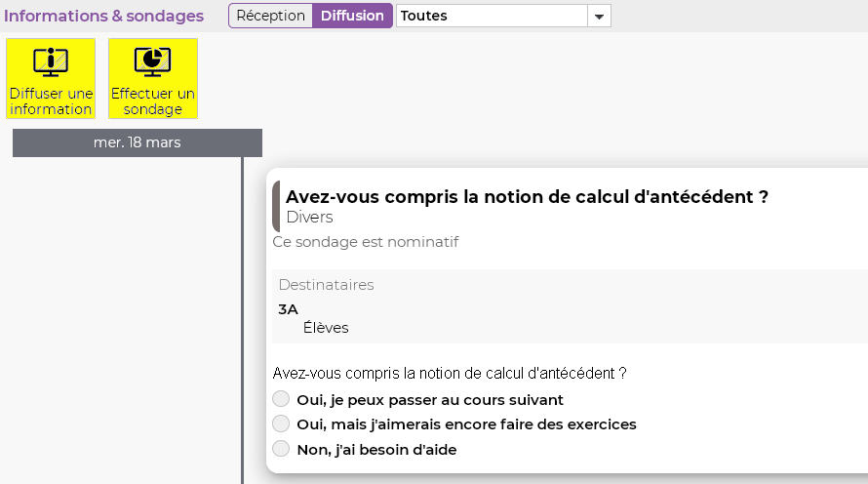Viewport: 868px width, 484px height.
Task: Open the Toutes dropdown arrow
Action: pyautogui.click(x=599, y=16)
